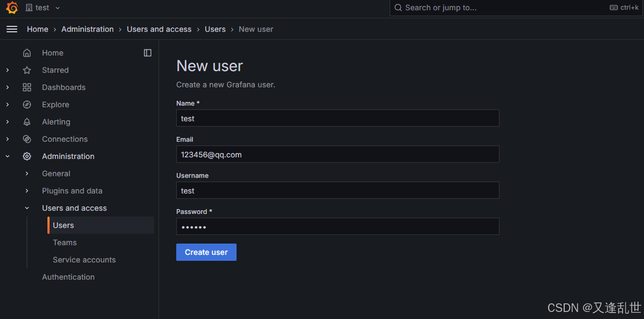
Task: Open General under Administration
Action: pyautogui.click(x=56, y=174)
